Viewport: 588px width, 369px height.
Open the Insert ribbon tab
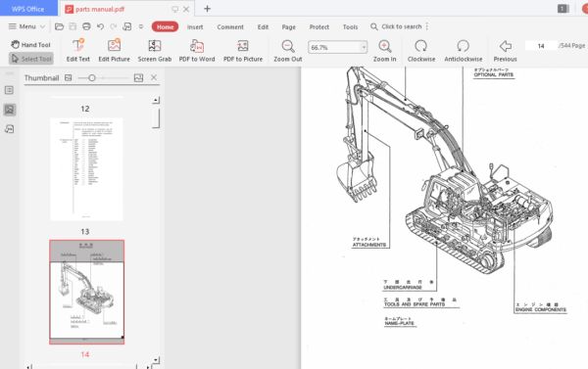click(x=195, y=27)
